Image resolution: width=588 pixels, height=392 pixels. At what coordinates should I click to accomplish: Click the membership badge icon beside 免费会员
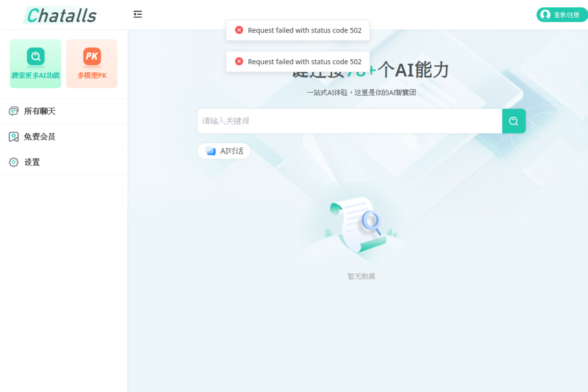[14, 136]
